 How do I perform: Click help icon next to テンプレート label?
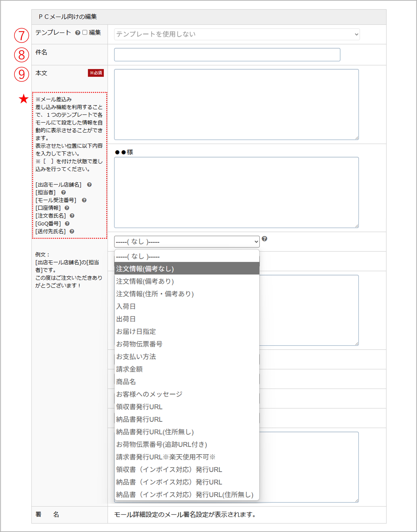(78, 33)
